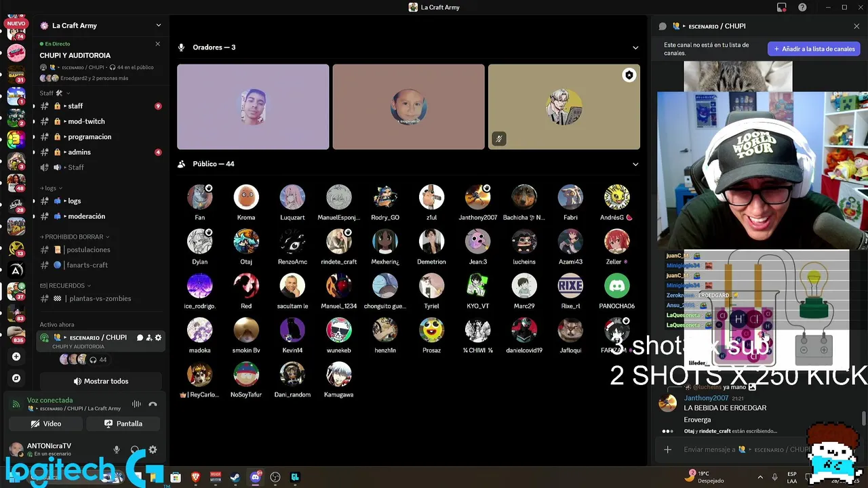Open the Discord inbox icon in the title bar
The width and height of the screenshot is (868, 488).
(x=782, y=7)
